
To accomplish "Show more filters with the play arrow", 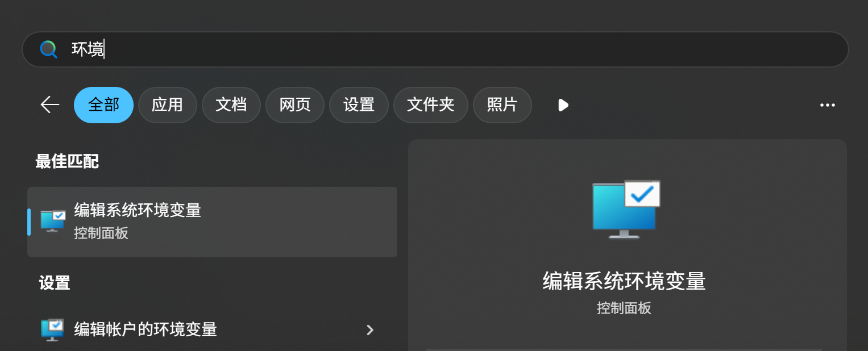I will tap(563, 105).
